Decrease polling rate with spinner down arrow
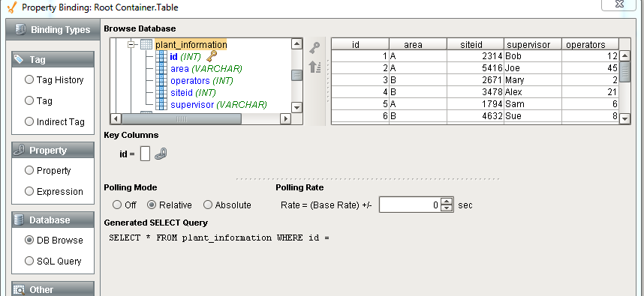This screenshot has height=296, width=644. click(x=447, y=208)
